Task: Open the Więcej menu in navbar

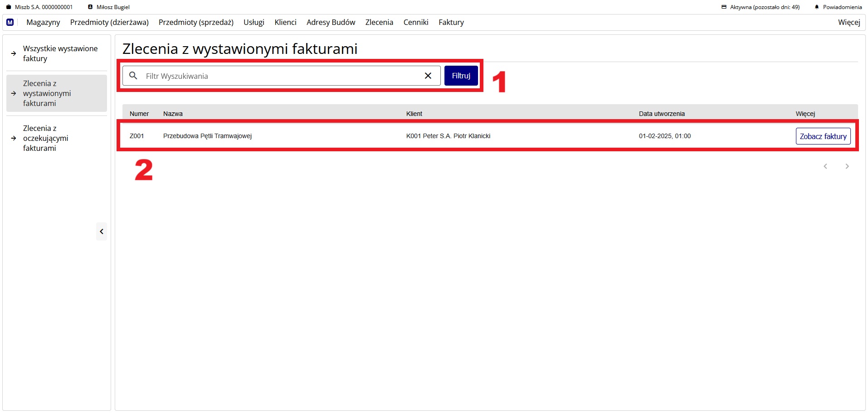Action: (x=848, y=22)
